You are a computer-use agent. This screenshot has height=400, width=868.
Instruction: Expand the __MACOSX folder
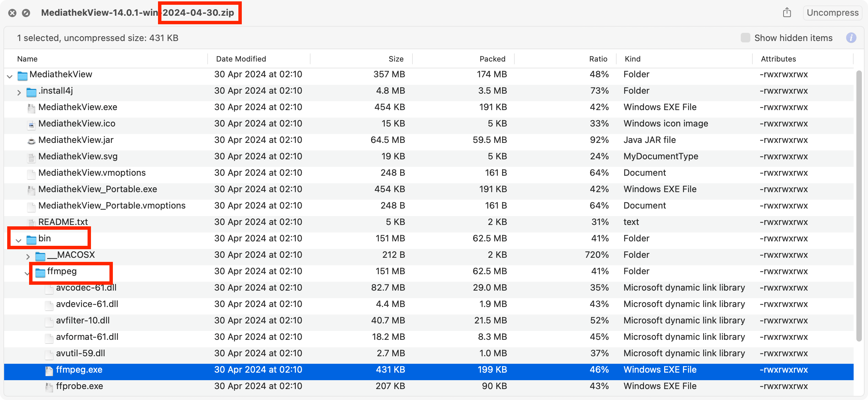click(28, 256)
